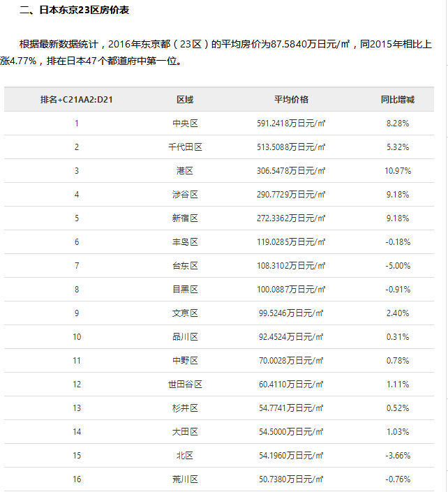Click the 54.5000万日元/㎡ price of 大田区

point(291,432)
